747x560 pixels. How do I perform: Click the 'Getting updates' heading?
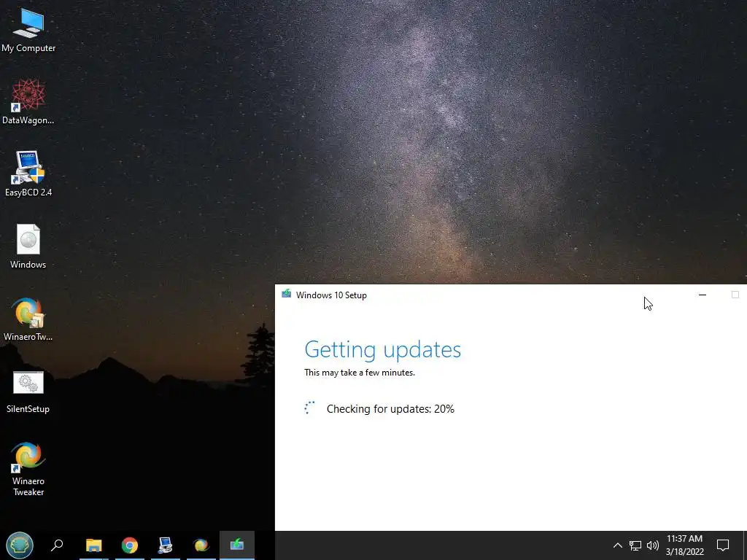[382, 350]
